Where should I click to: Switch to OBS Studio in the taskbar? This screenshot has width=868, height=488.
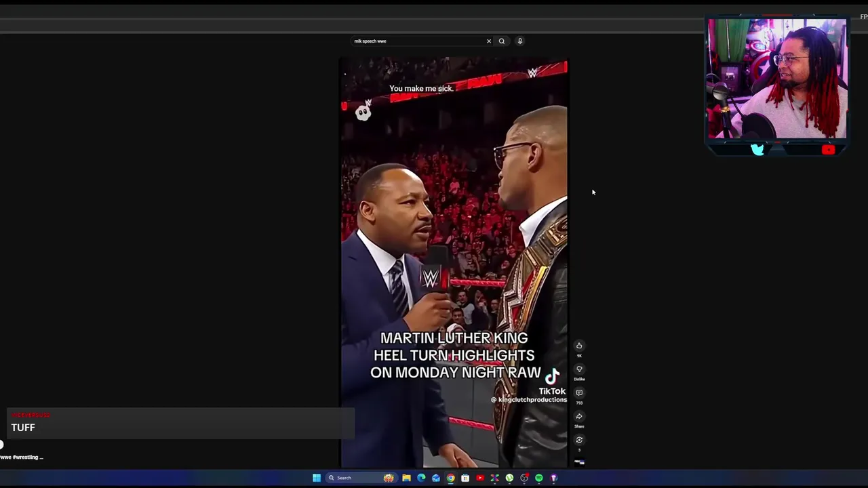(x=524, y=478)
